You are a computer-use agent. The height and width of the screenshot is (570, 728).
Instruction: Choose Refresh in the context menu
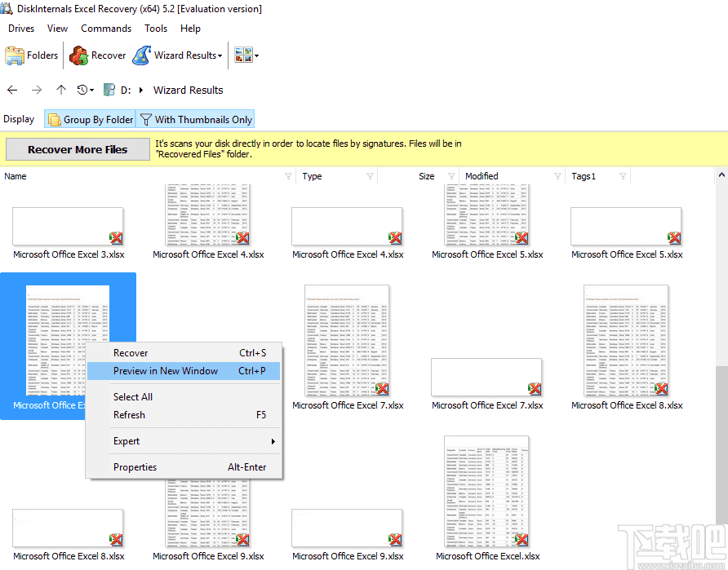[184, 415]
